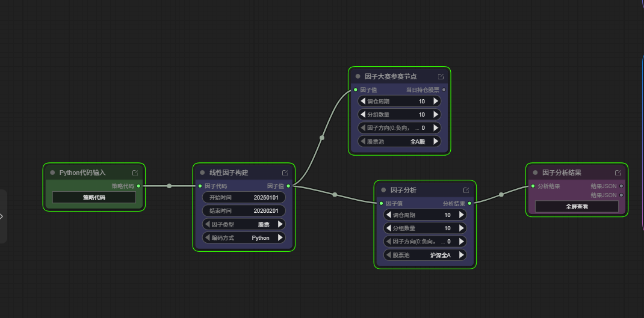The width and height of the screenshot is (644, 318).
Task: Change 编码方式 Python with right arrow
Action: tap(280, 237)
